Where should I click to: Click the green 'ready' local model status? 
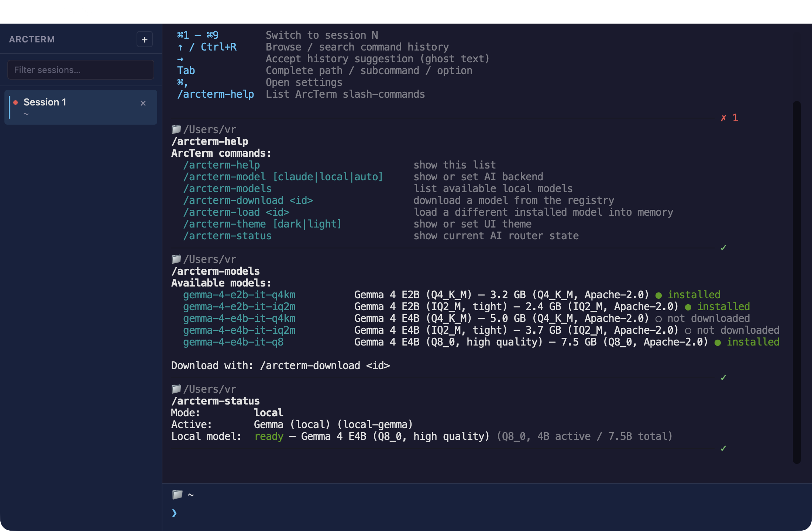pos(269,437)
